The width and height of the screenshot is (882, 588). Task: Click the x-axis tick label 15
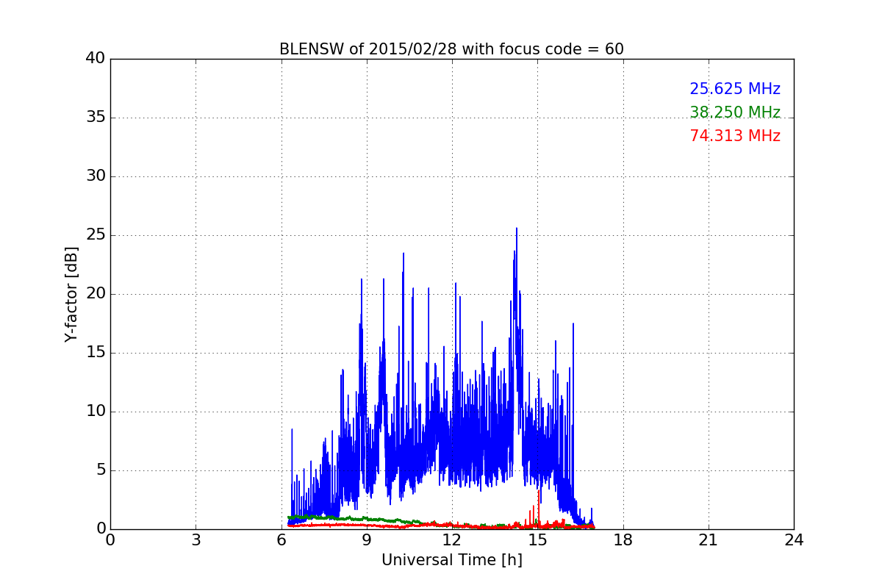pos(537,540)
